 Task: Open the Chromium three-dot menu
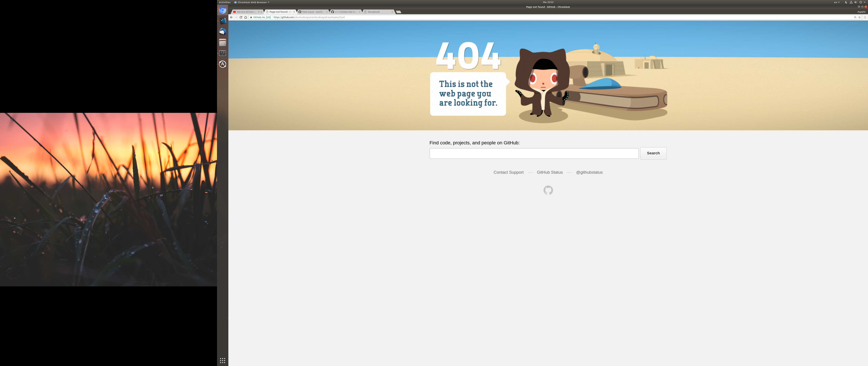click(x=865, y=17)
